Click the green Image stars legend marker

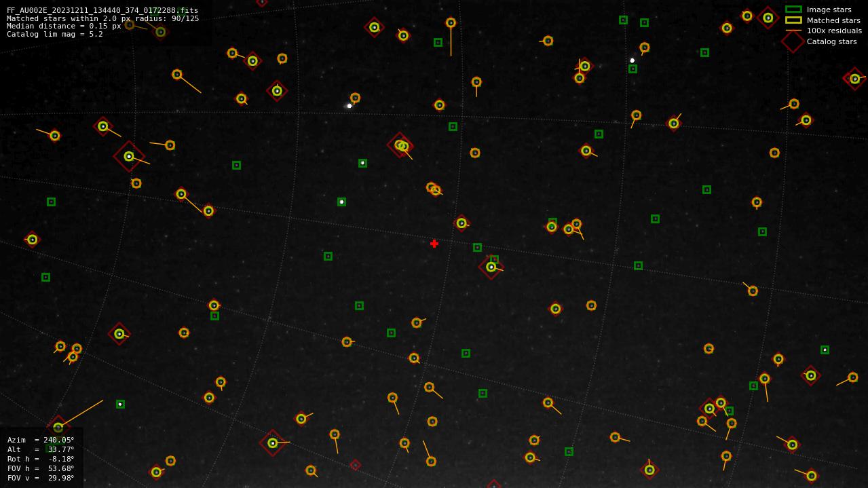tap(793, 10)
